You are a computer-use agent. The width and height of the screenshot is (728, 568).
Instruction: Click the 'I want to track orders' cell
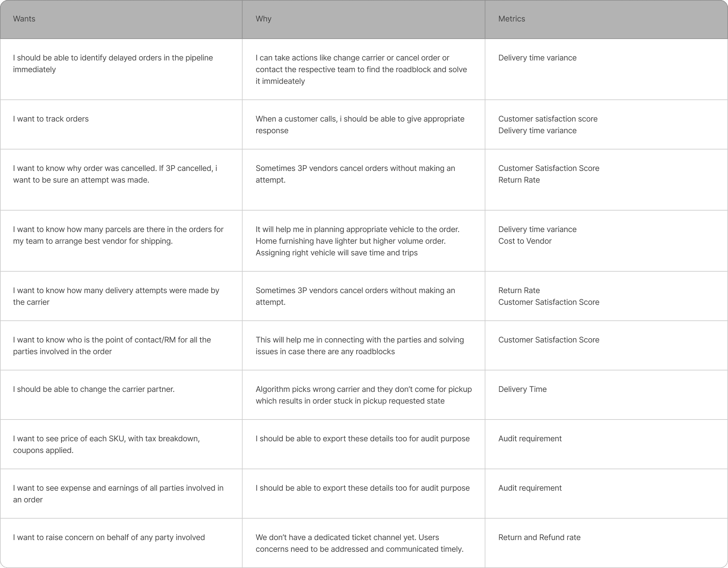click(x=121, y=124)
